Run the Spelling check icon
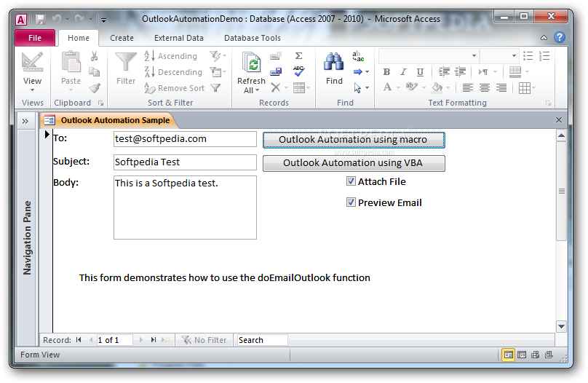This screenshot has height=383, width=588. click(299, 71)
